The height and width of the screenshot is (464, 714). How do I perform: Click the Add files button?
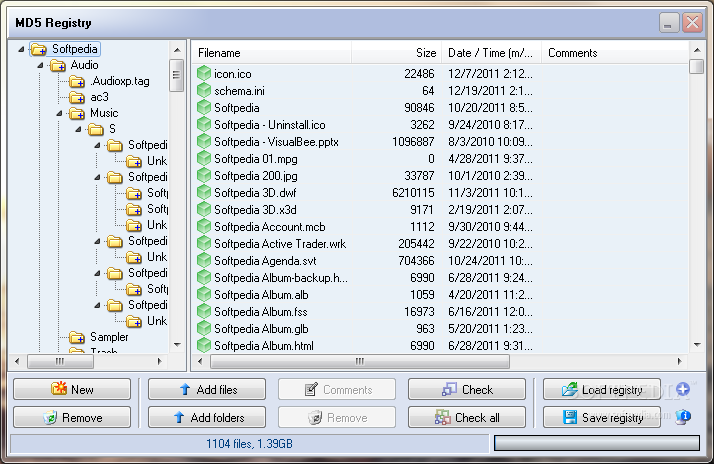click(x=207, y=389)
